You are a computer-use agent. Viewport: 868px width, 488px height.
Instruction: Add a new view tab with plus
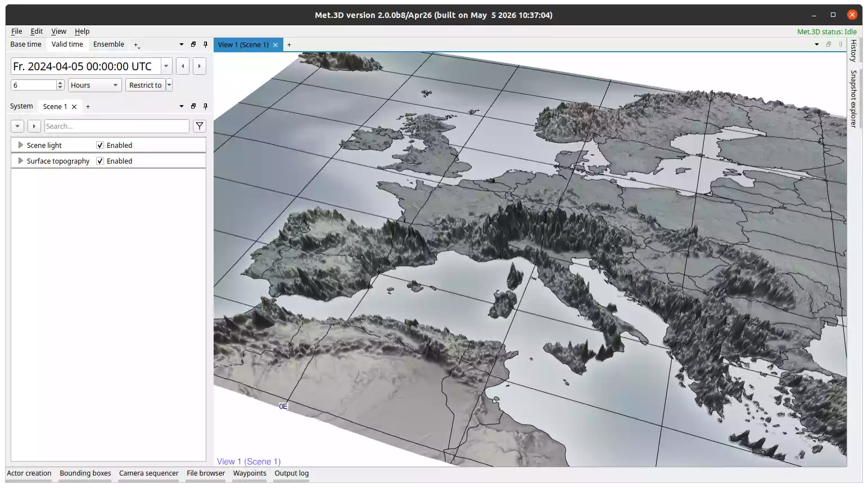tap(289, 45)
